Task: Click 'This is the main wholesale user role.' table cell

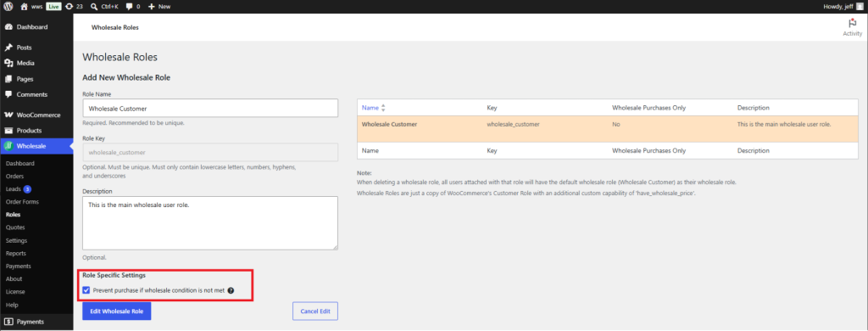Action: point(784,124)
